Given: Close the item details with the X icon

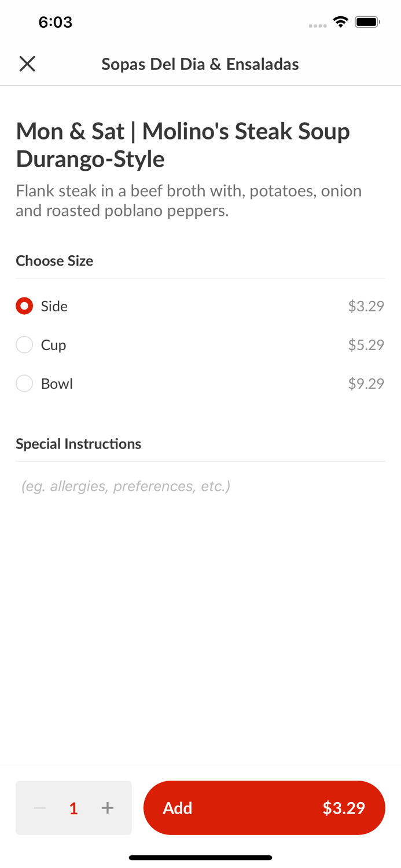Looking at the screenshot, I should point(27,64).
